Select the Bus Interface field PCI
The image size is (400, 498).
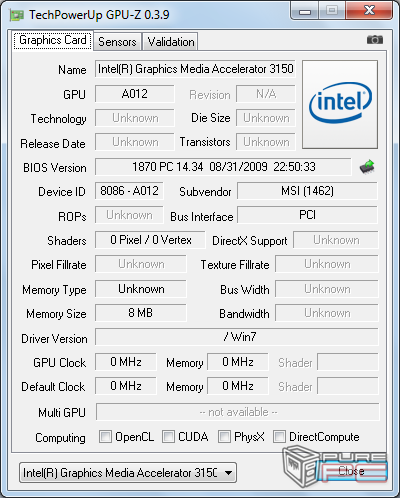coord(307,215)
